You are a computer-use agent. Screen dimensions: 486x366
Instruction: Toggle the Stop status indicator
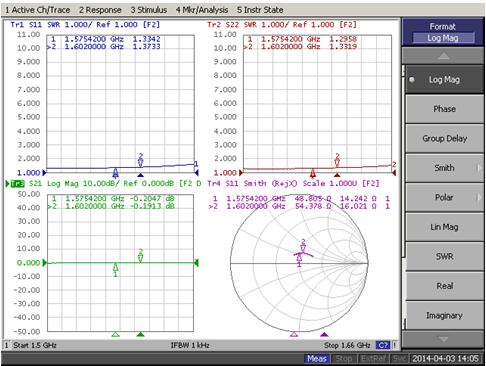(343, 359)
